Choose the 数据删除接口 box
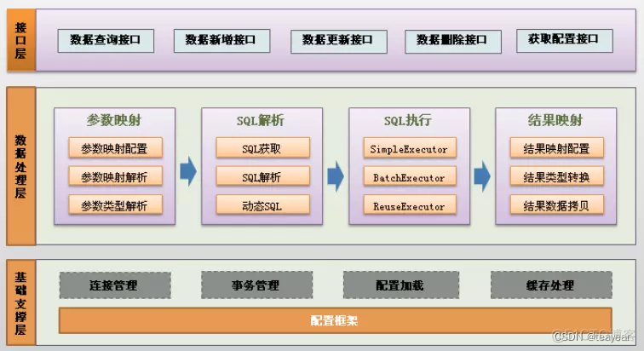644x351 pixels. (x=453, y=42)
